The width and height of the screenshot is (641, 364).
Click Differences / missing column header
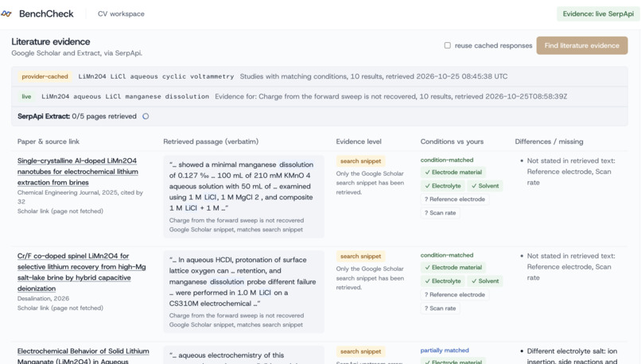[549, 141]
